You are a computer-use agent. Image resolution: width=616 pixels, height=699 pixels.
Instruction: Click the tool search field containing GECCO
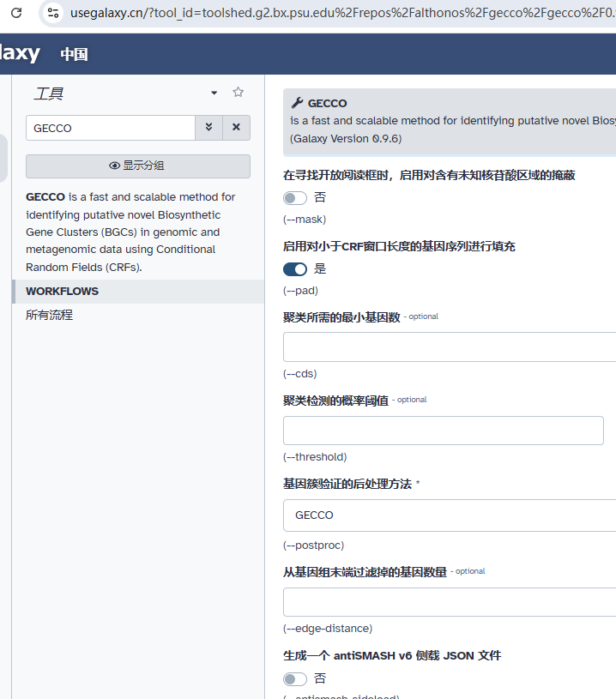click(x=111, y=128)
